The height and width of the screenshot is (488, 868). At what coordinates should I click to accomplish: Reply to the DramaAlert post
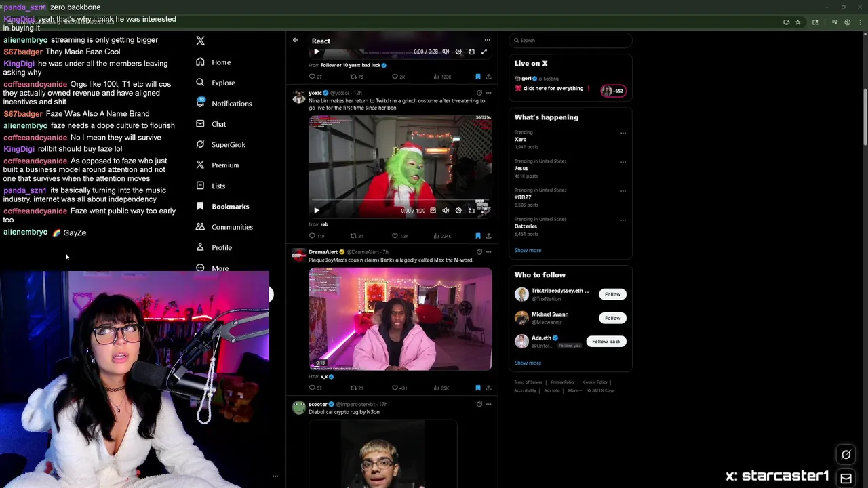coord(315,388)
